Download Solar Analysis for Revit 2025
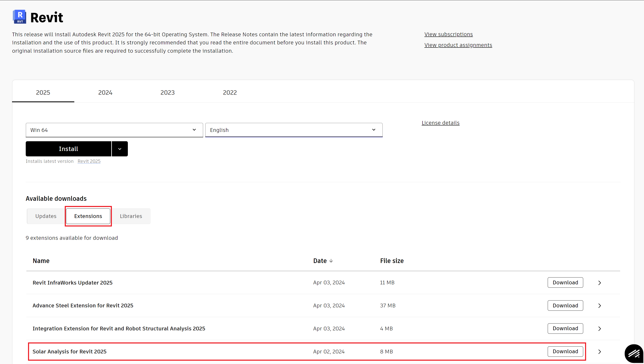 (x=565, y=351)
